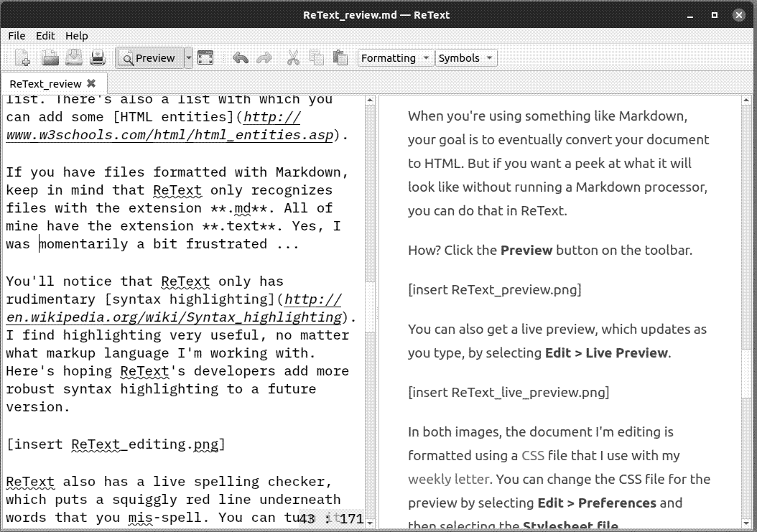Click the New document icon

pyautogui.click(x=22, y=58)
